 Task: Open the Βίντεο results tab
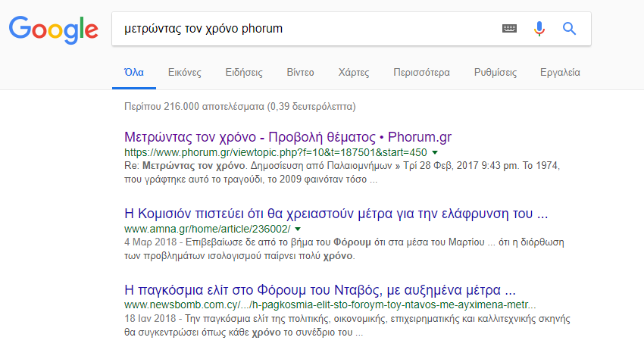point(300,73)
